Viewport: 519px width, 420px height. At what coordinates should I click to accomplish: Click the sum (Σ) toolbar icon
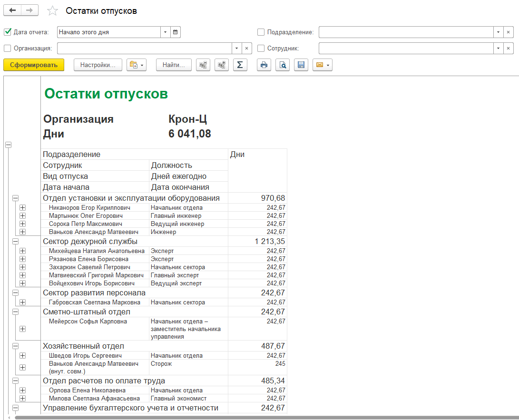[240, 65]
